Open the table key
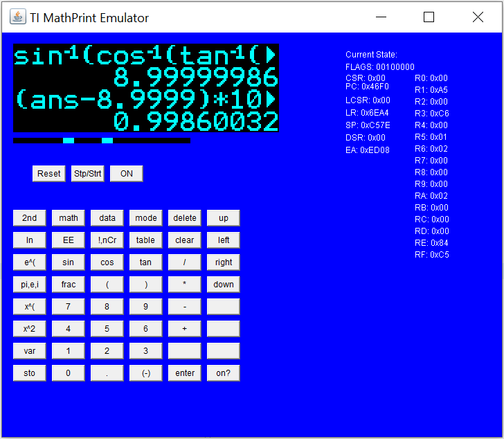Image resolution: width=504 pixels, height=439 pixels. coord(146,240)
